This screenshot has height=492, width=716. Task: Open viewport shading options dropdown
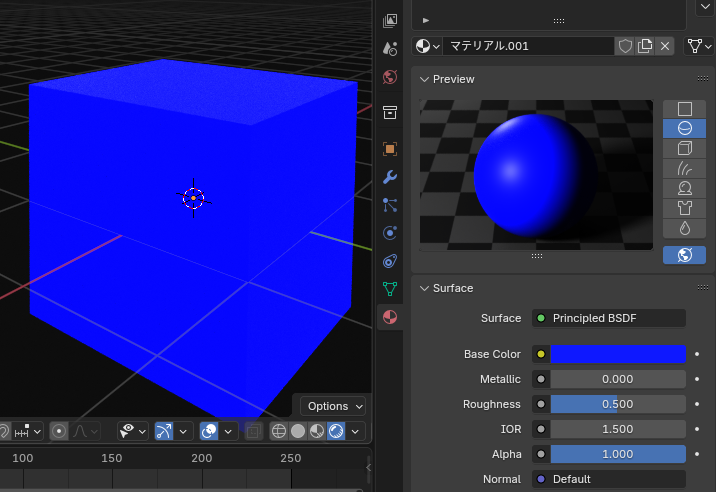pos(355,431)
